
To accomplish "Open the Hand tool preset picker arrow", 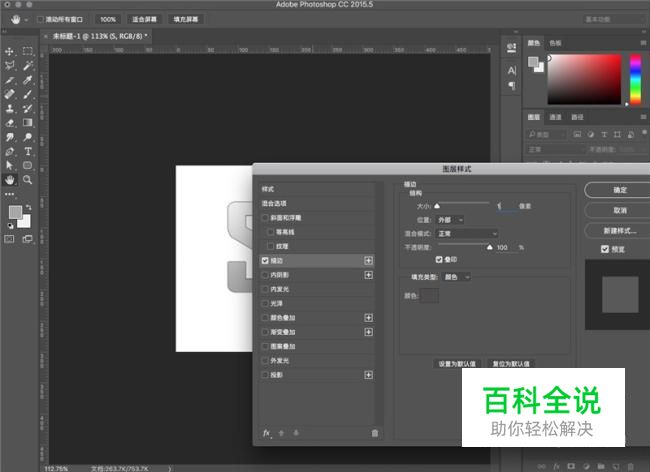I will pos(26,19).
